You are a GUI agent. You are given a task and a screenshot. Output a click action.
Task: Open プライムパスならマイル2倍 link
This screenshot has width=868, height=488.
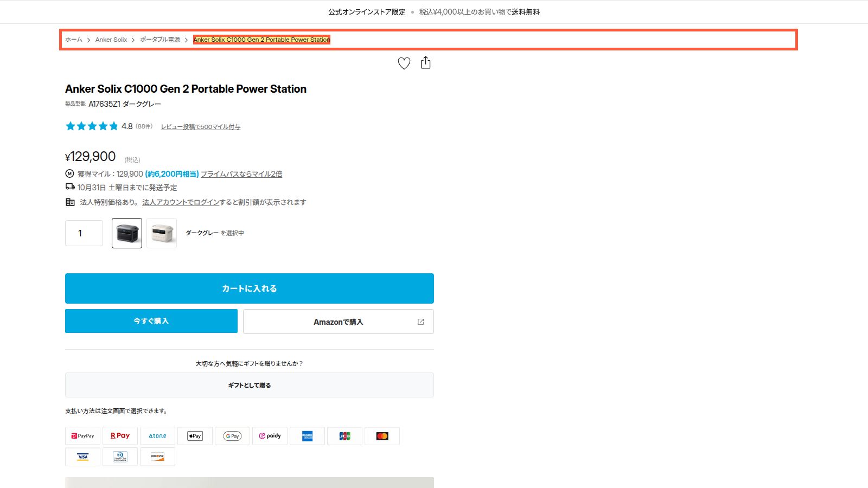pos(241,174)
